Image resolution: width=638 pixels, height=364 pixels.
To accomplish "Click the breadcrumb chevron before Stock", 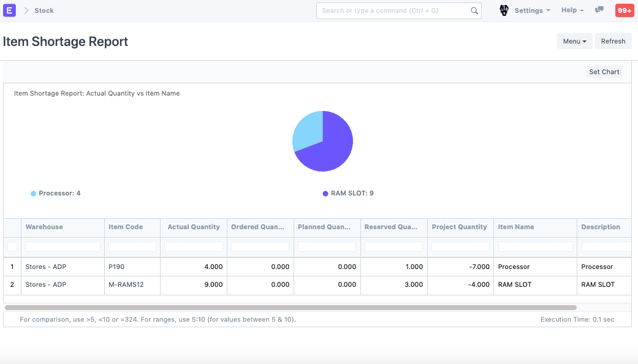I will [26, 10].
